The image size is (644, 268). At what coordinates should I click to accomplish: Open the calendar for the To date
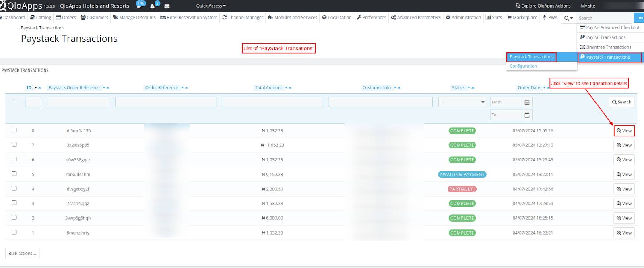click(x=527, y=115)
